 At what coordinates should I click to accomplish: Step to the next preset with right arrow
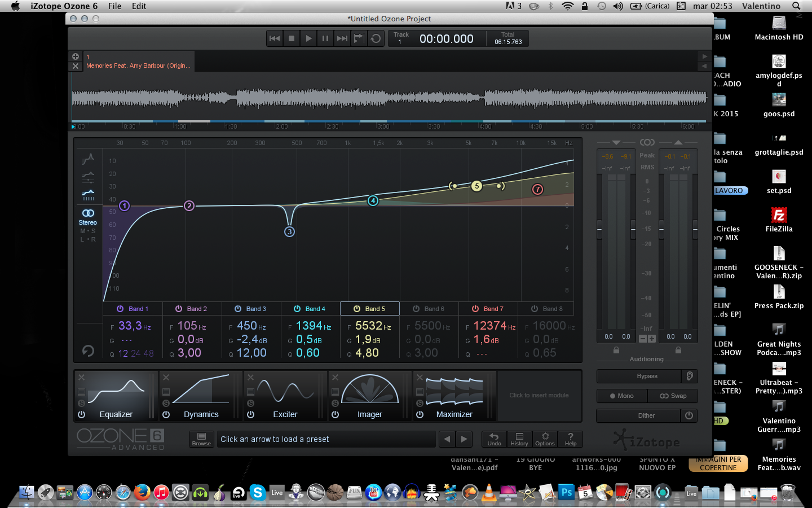[462, 439]
